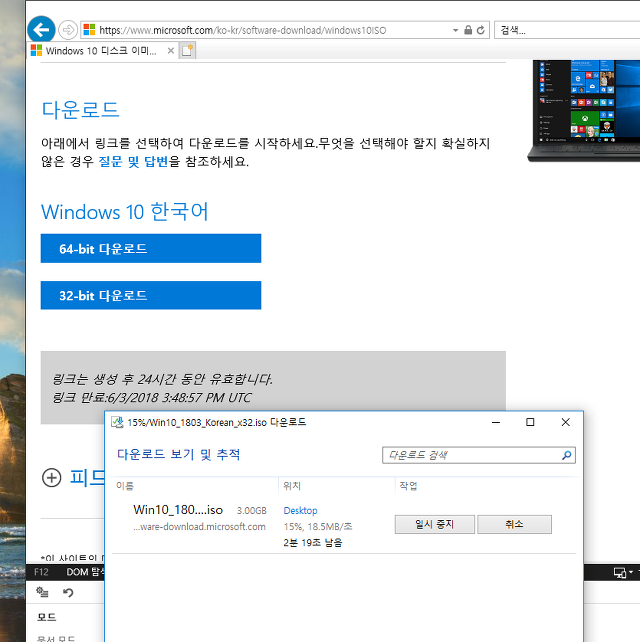
Task: Click the 작업 column header
Action: (408, 486)
